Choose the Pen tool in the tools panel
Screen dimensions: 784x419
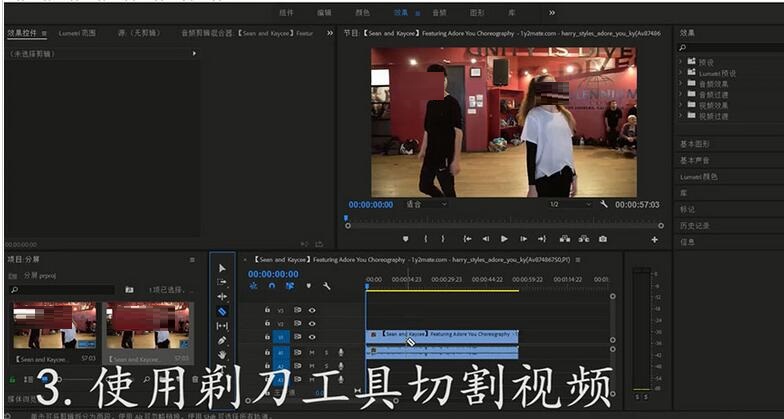[x=222, y=340]
